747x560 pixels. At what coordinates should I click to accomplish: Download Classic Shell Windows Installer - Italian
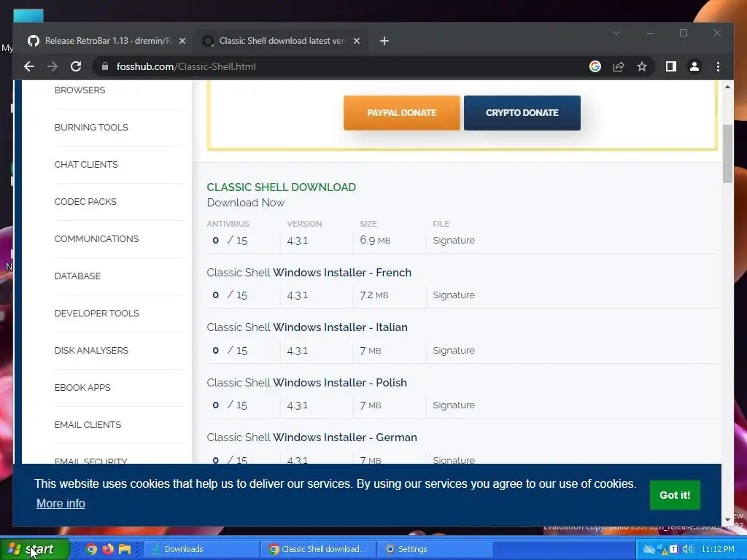pos(307,327)
